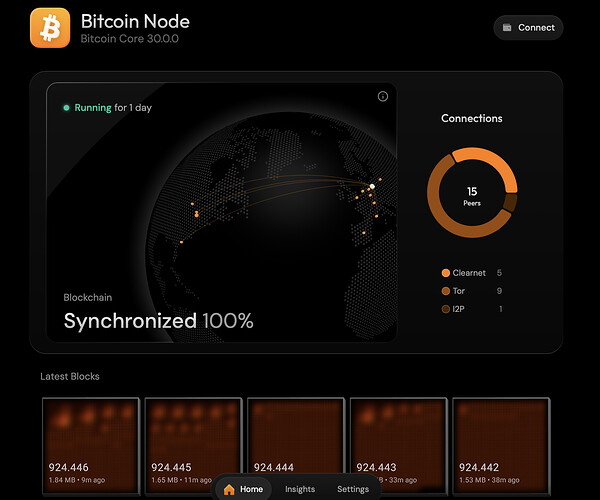Click the green Running status dot

coord(66,107)
